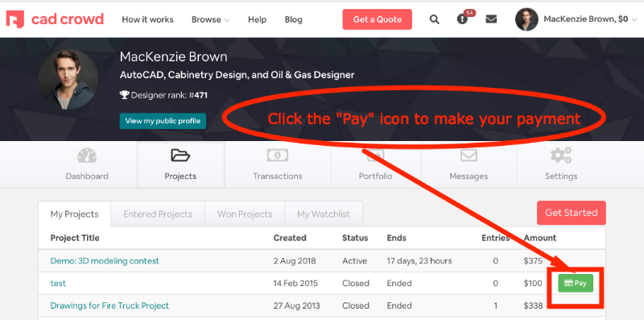Open the Portfolio navigation label
Screen dimensions: 644x320
point(375,176)
